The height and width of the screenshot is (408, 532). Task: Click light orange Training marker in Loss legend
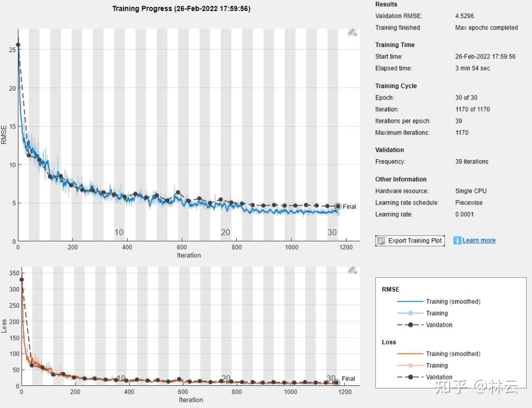click(410, 365)
